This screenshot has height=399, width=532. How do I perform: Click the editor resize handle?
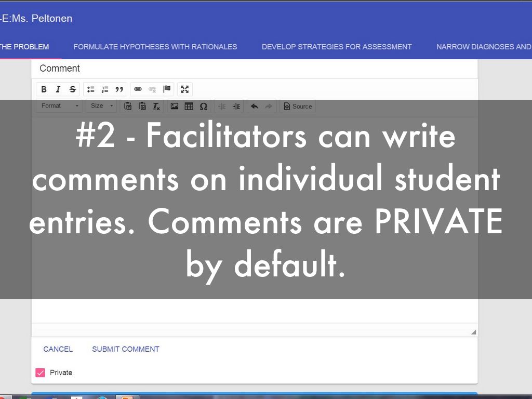click(x=473, y=332)
